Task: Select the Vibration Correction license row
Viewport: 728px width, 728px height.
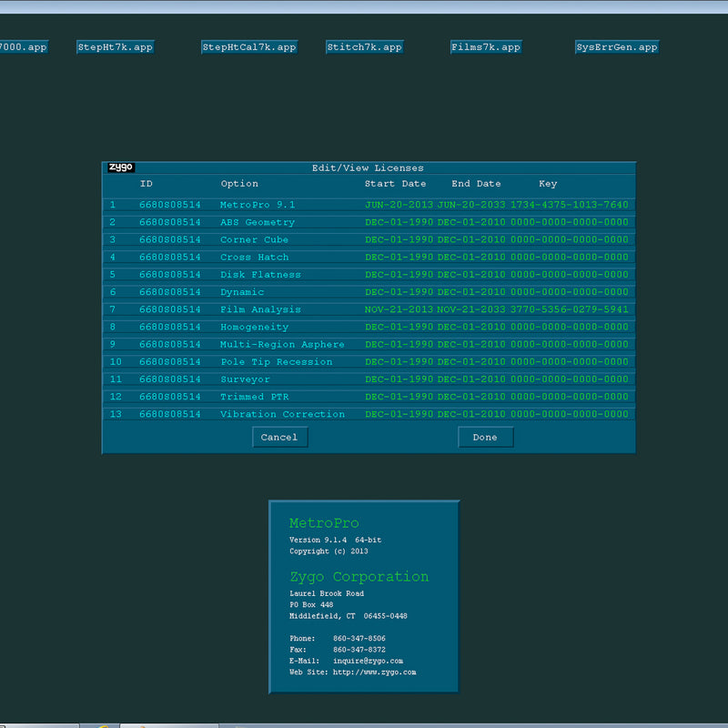Action: (x=282, y=414)
